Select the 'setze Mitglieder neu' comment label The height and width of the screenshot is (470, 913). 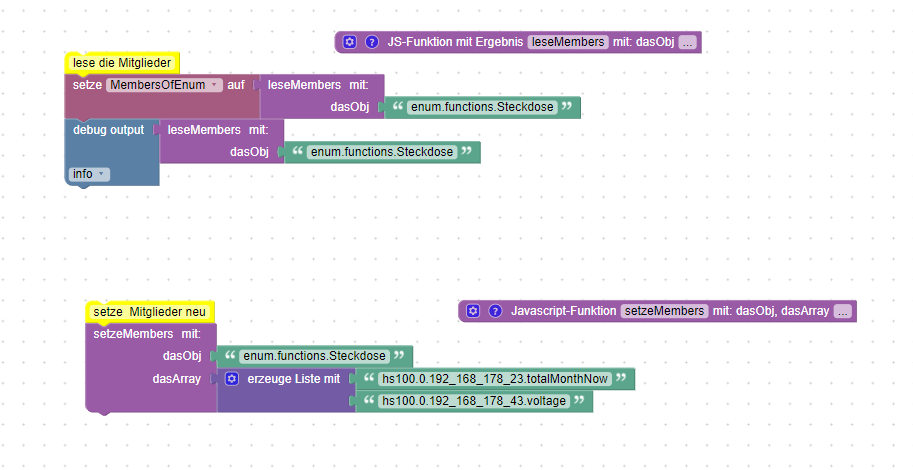pyautogui.click(x=150, y=312)
